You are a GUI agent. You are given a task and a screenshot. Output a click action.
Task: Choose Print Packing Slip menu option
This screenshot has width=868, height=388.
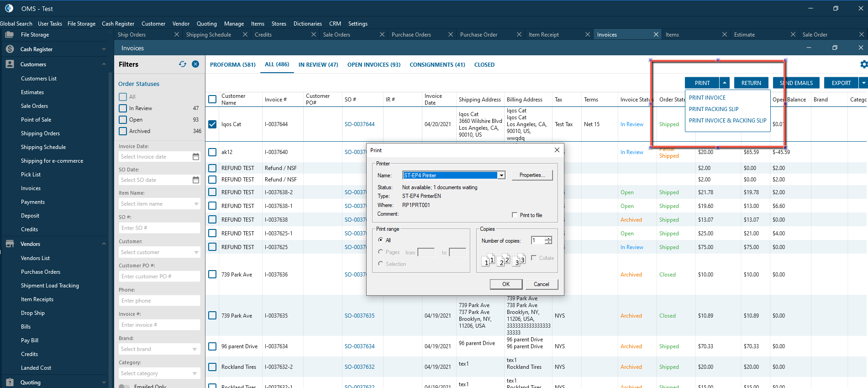point(713,109)
